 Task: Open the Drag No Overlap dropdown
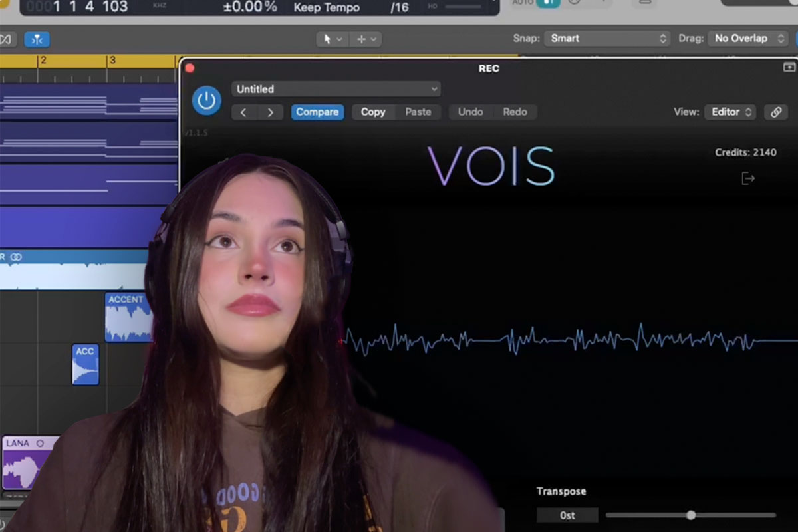[748, 39]
